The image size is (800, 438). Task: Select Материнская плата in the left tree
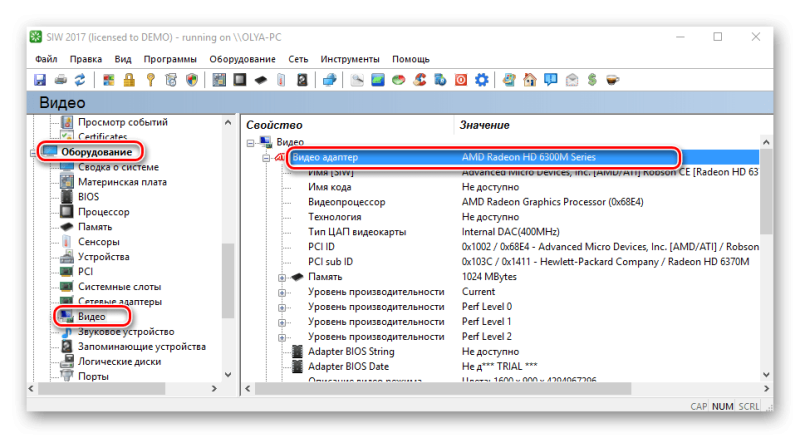point(122,182)
